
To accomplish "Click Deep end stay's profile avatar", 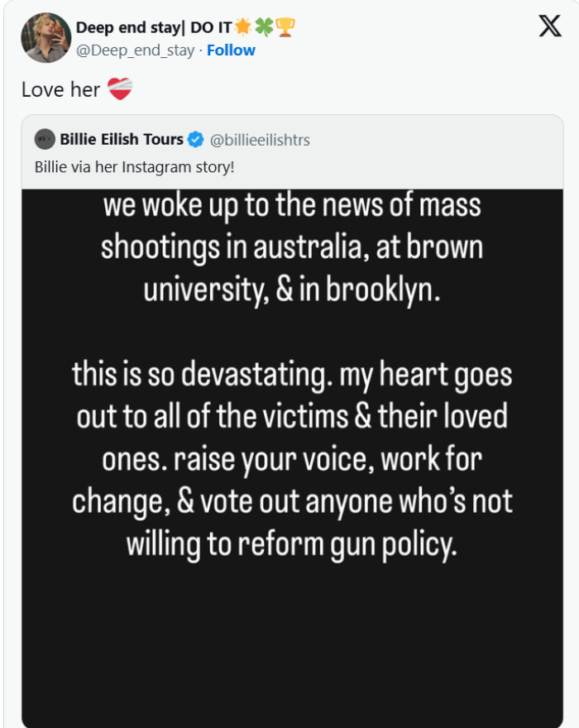I will coord(47,37).
